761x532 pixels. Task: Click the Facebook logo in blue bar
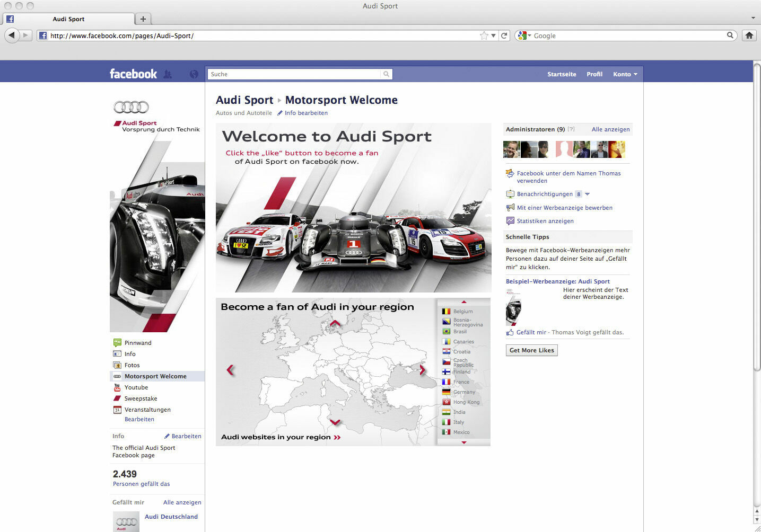tap(133, 74)
